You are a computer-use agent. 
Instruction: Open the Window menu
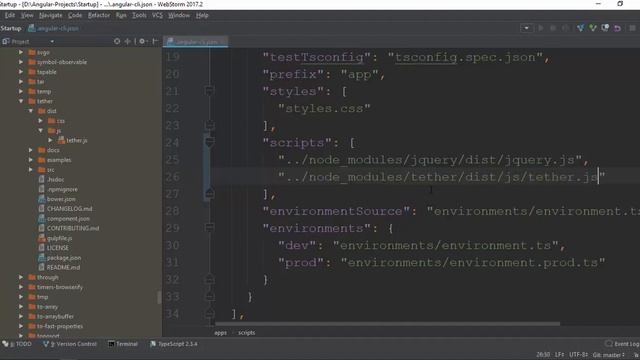[179, 16]
